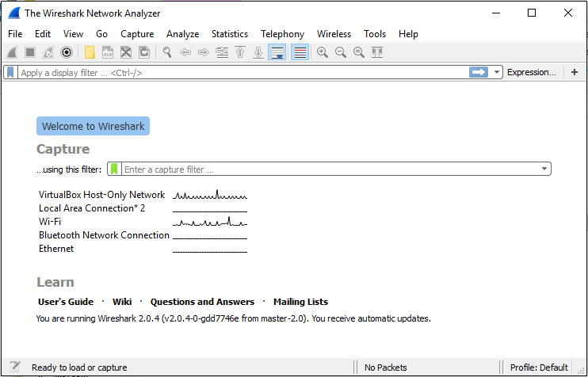Open a capture file via folder icon

90,52
